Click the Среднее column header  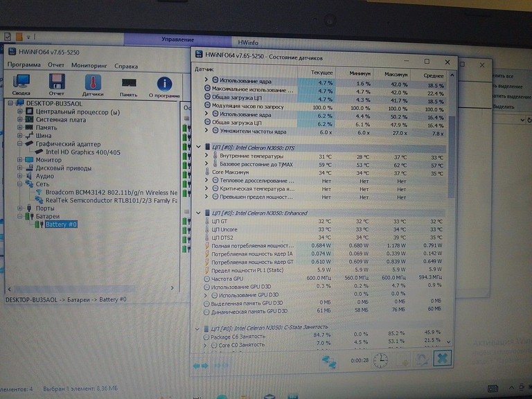click(429, 75)
